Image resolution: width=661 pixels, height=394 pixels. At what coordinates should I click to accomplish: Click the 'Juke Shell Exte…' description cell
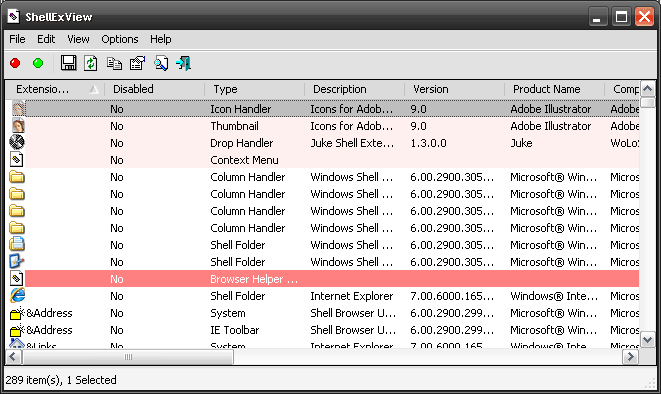[352, 143]
